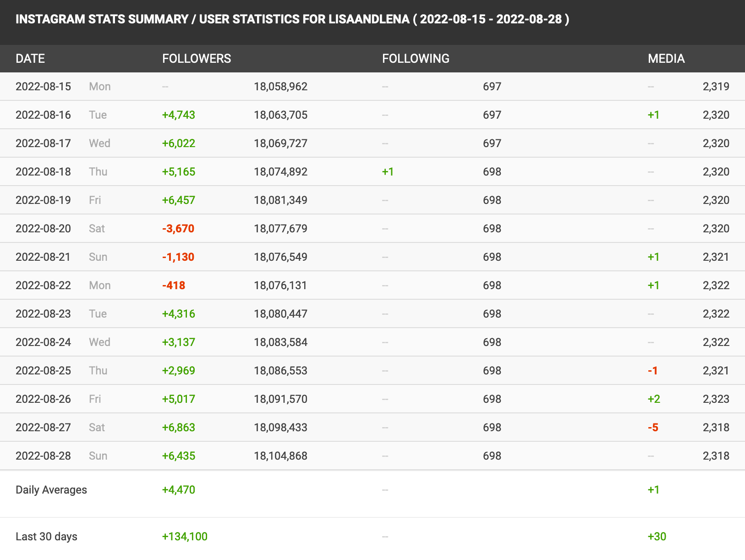Click follower total 18,074,892

click(x=281, y=172)
